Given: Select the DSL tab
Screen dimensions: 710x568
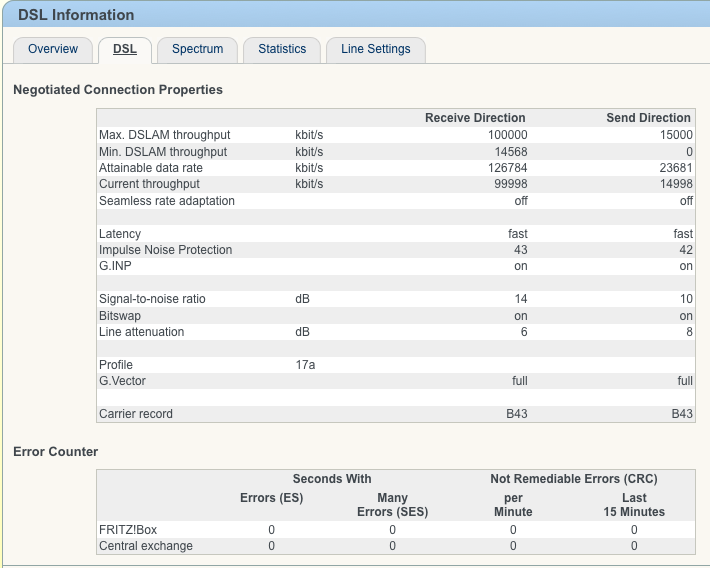Looking at the screenshot, I should tap(125, 49).
